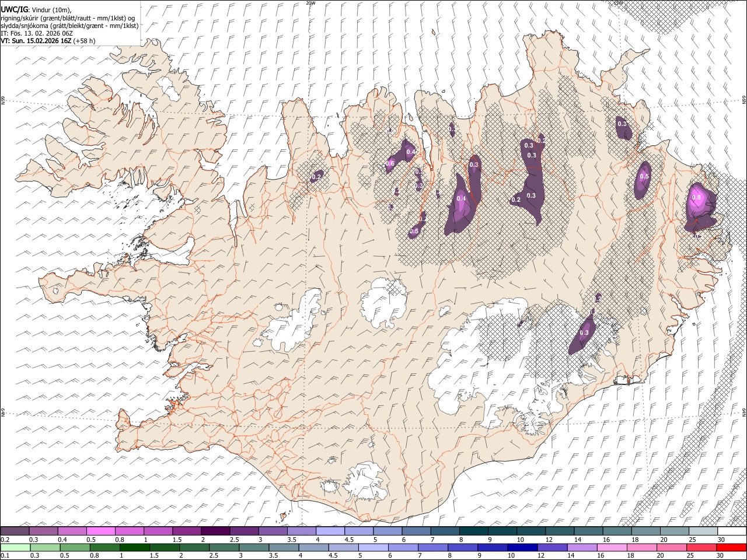The image size is (747, 560).
Task: Click the '0.1' label under the bottom legend row
Action: coord(5,555)
